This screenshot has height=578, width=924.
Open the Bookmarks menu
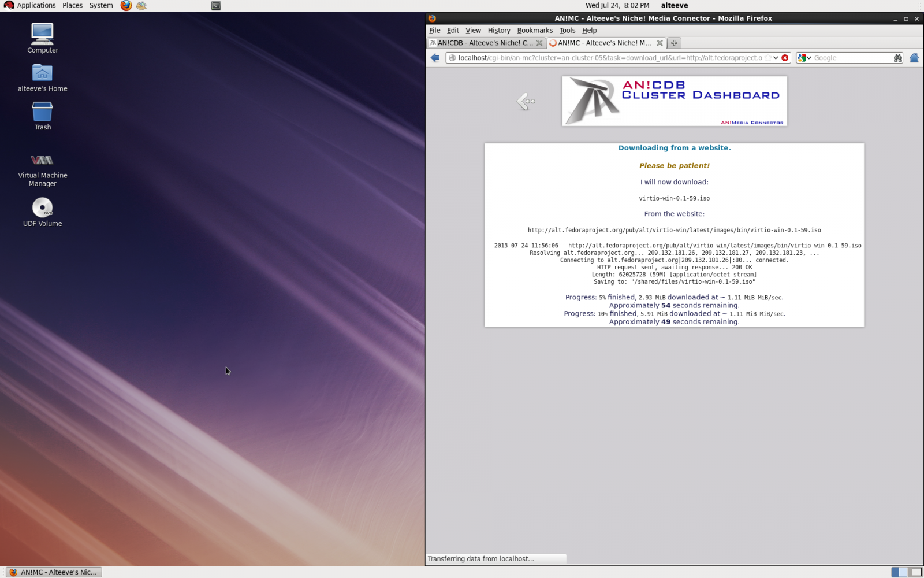(x=534, y=31)
